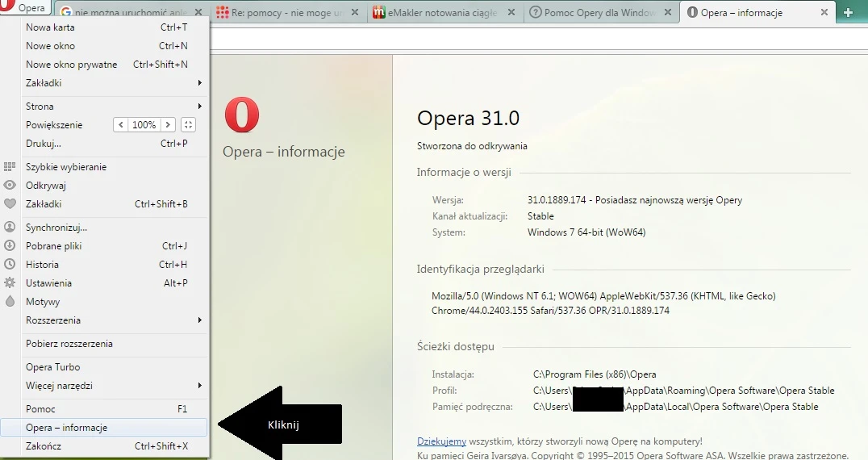
Task: Click the version text 31.0.1889.174
Action: tap(557, 200)
